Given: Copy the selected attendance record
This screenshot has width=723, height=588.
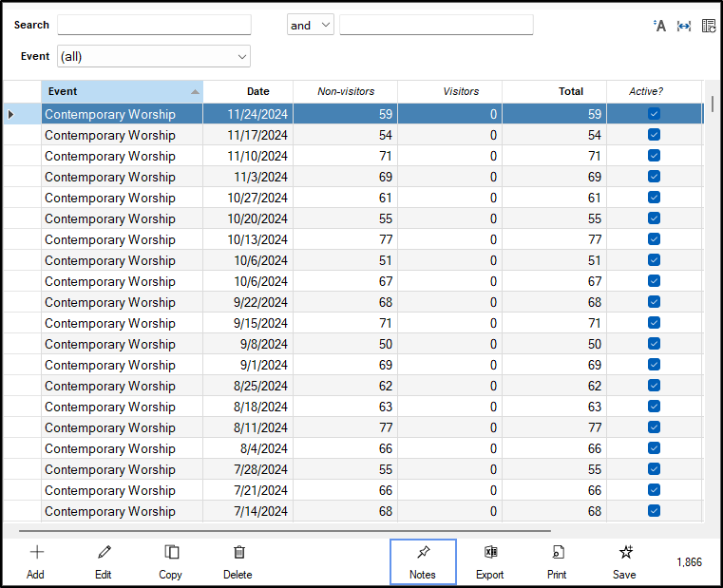Looking at the screenshot, I should (171, 553).
